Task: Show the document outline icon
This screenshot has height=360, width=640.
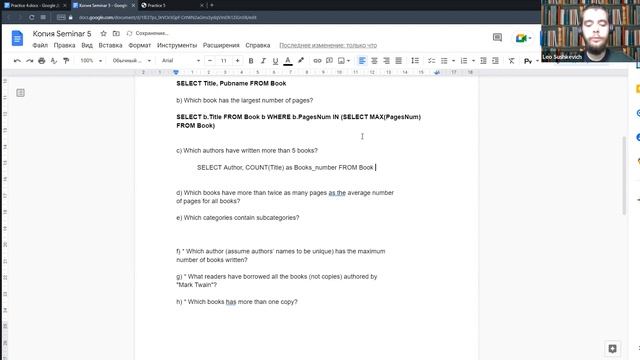Action: [20, 93]
